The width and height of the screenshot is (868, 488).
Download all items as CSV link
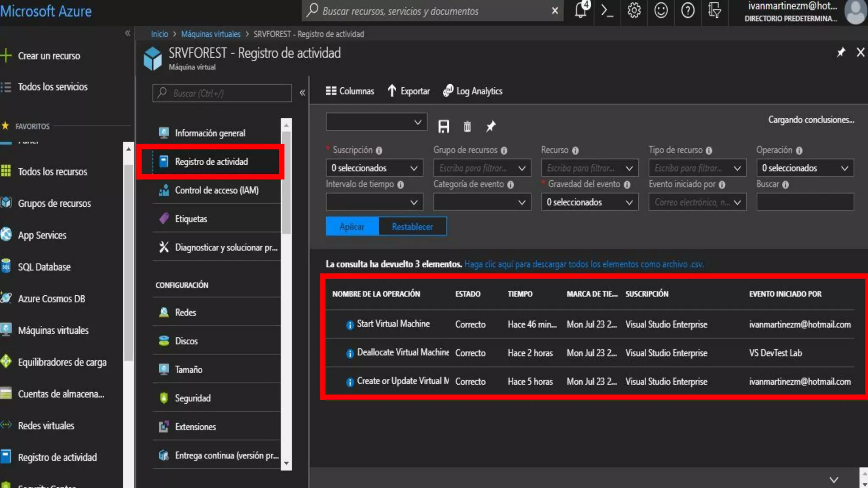(584, 264)
